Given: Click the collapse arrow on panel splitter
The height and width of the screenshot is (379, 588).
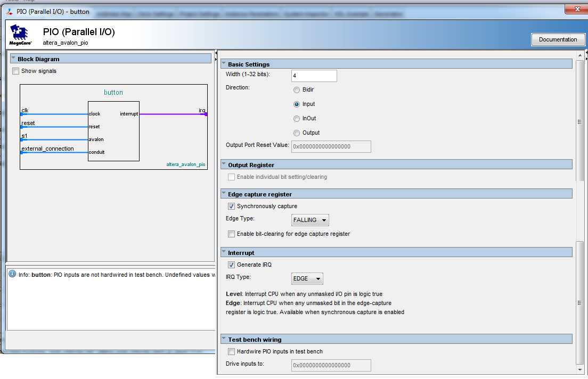Looking at the screenshot, I should coord(216,54).
